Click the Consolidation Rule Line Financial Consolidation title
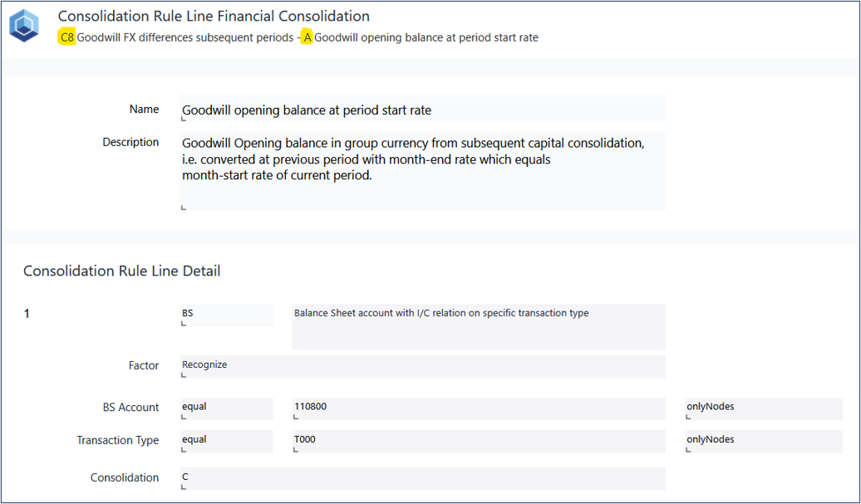 pos(214,16)
